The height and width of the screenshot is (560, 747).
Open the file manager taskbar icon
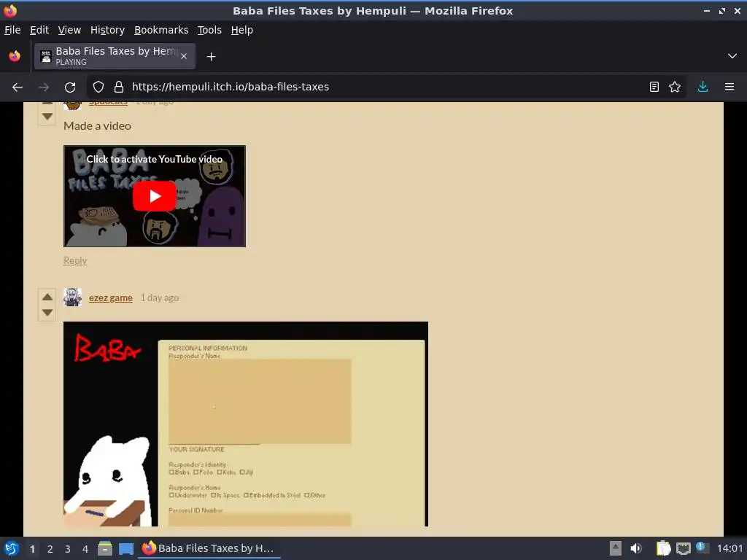[105, 548]
